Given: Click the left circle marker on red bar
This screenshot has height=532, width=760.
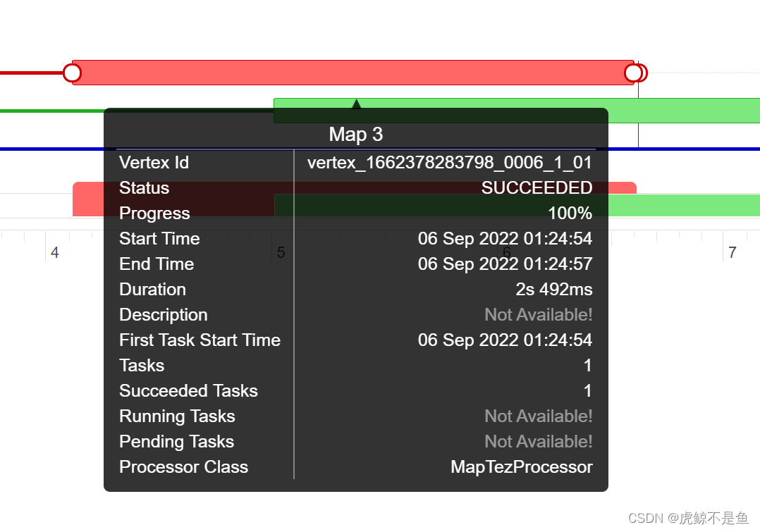Looking at the screenshot, I should pyautogui.click(x=72, y=73).
